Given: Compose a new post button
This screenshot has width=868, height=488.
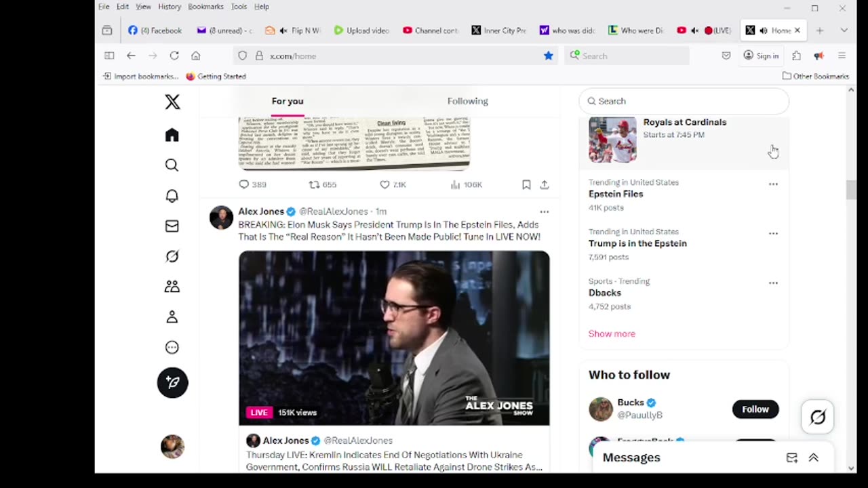Looking at the screenshot, I should pos(172,382).
